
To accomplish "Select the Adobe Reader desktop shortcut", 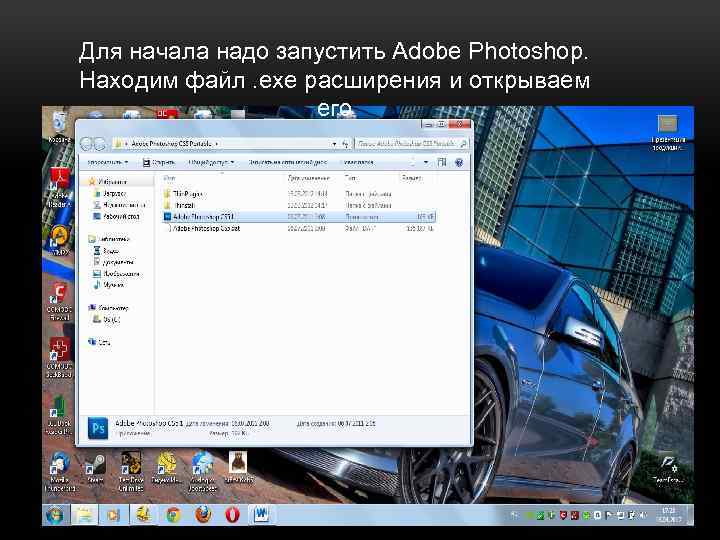I will 60,188.
